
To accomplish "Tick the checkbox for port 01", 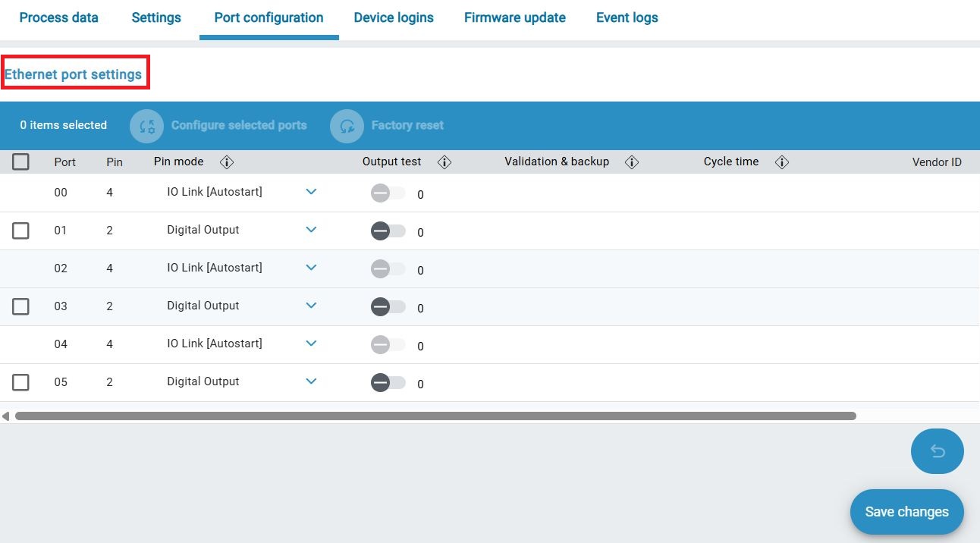I will point(21,231).
